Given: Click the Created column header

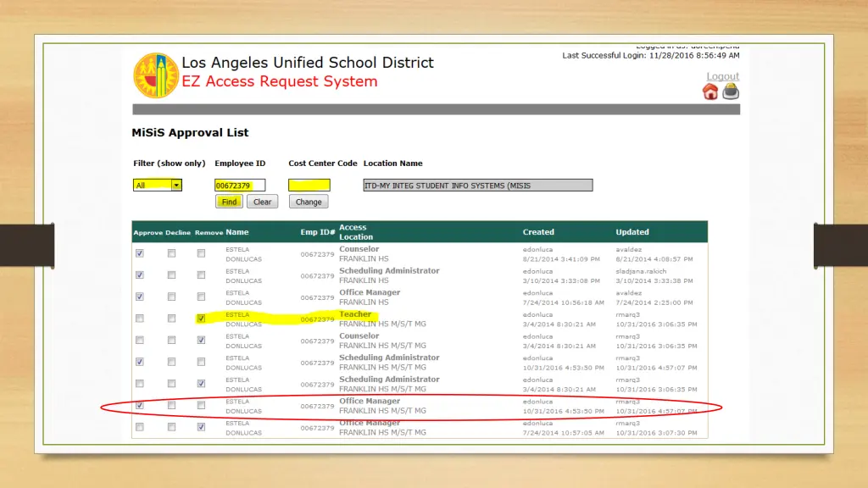Looking at the screenshot, I should click(538, 232).
